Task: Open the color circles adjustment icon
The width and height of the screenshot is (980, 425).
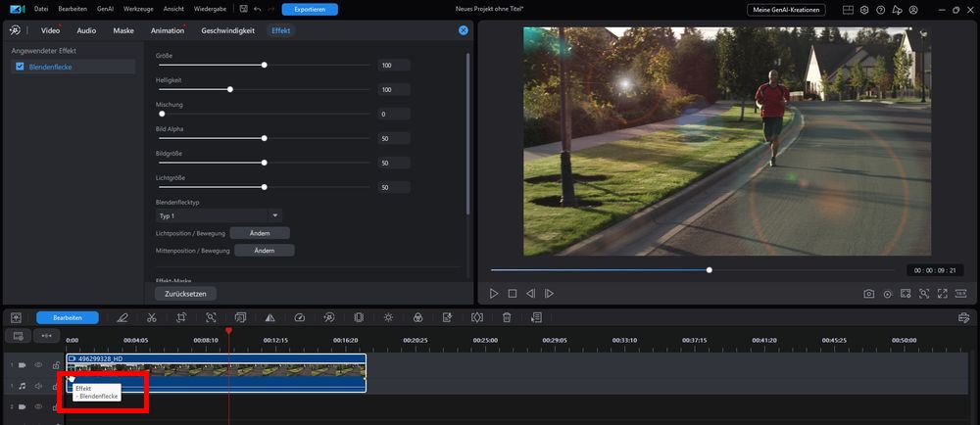Action: [418, 317]
